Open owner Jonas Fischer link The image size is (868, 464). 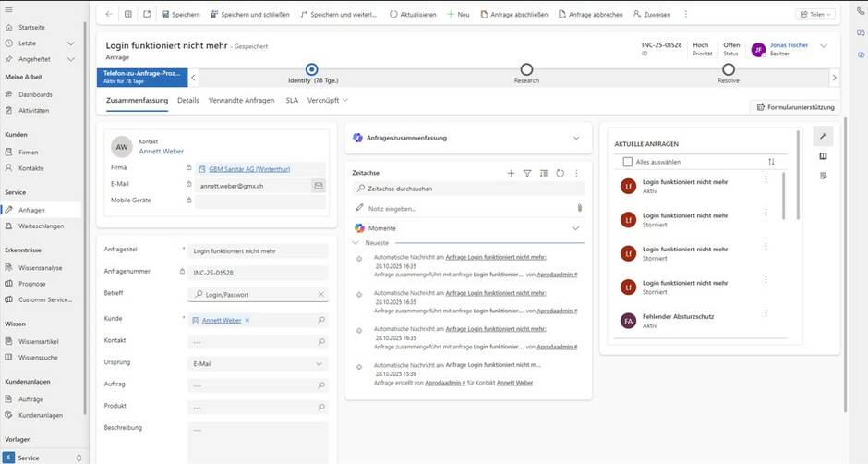click(x=789, y=45)
